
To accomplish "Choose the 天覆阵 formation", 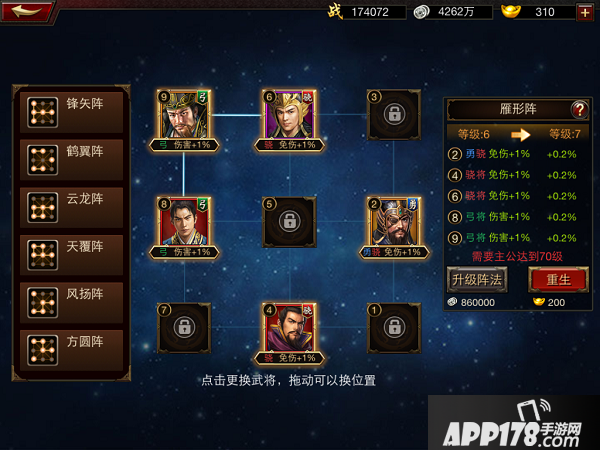I will tap(71, 255).
